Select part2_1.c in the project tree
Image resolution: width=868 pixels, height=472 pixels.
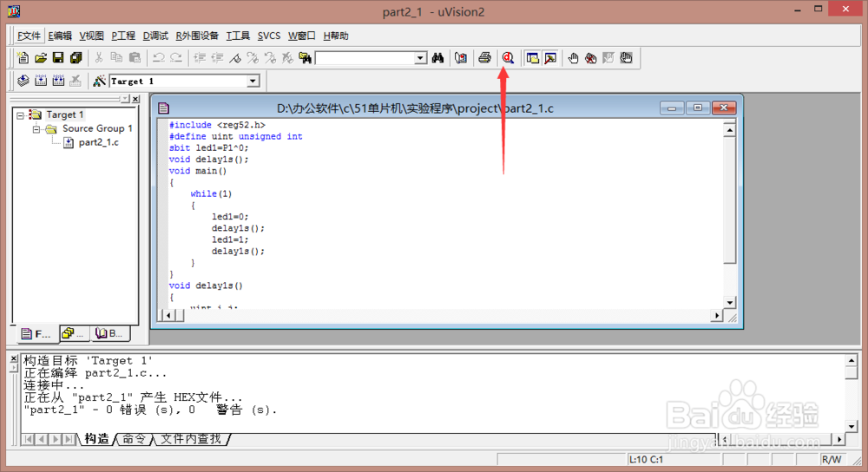[99, 142]
